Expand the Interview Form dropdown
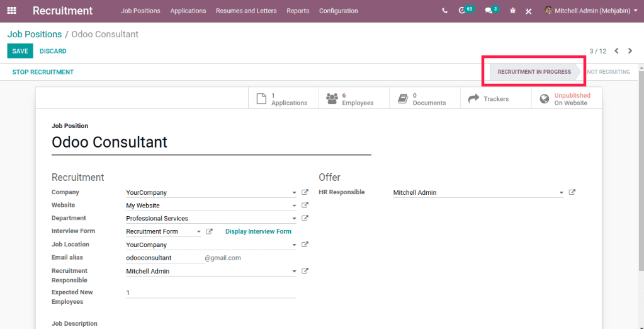The height and width of the screenshot is (329, 644). click(199, 231)
